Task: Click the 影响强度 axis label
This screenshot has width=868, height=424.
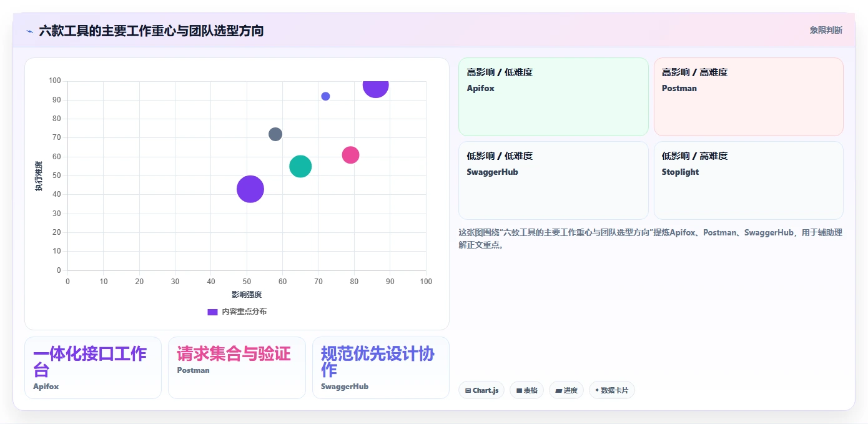Action: click(x=247, y=294)
